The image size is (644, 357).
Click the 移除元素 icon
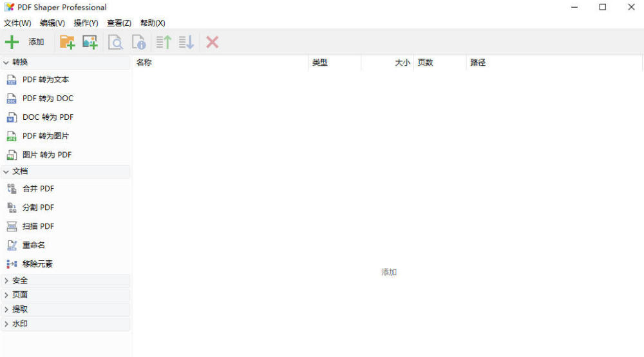[x=12, y=264]
